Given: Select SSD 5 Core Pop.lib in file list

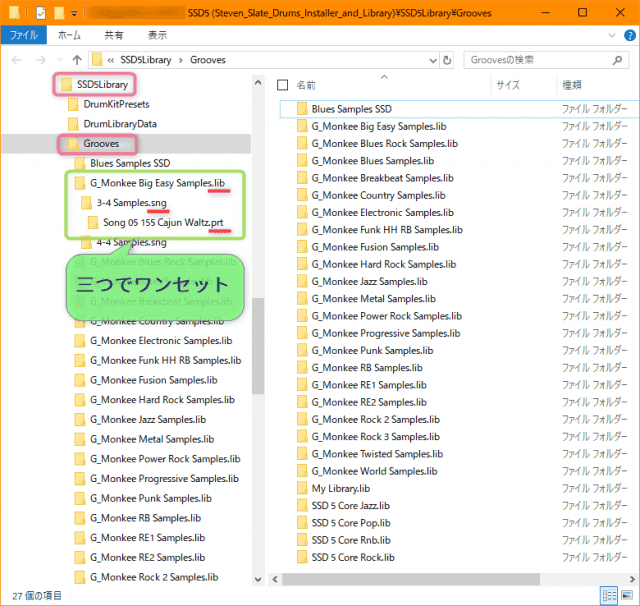Looking at the screenshot, I should [351, 523].
